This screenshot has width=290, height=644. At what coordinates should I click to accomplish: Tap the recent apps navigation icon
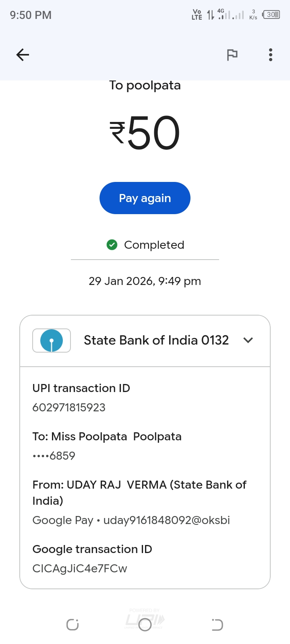(x=72, y=625)
